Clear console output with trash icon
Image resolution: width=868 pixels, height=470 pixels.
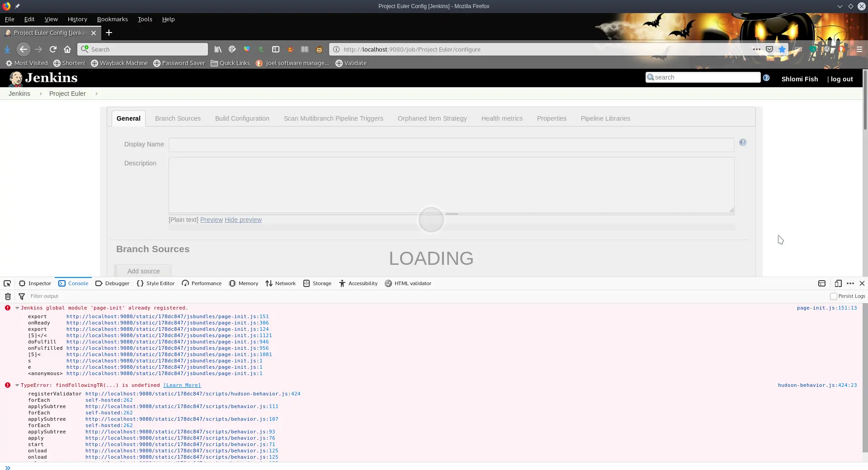click(8, 296)
